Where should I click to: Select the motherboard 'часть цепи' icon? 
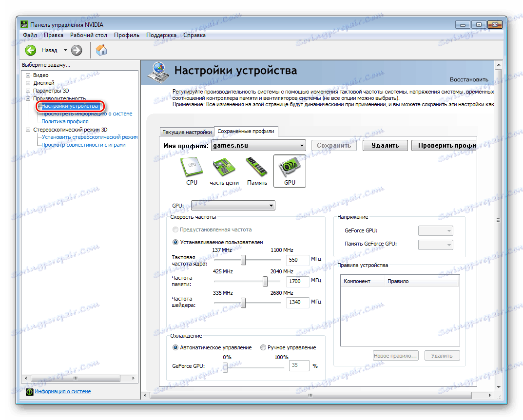(x=224, y=172)
